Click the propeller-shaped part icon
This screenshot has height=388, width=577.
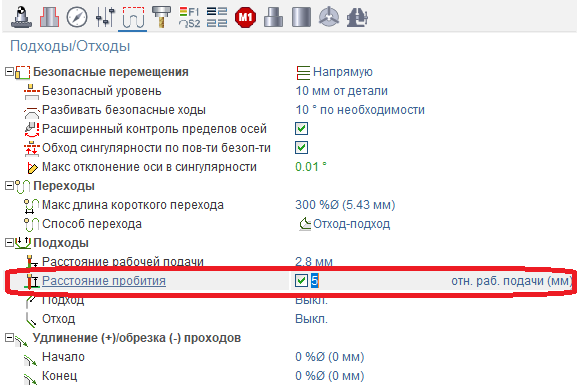(x=329, y=17)
